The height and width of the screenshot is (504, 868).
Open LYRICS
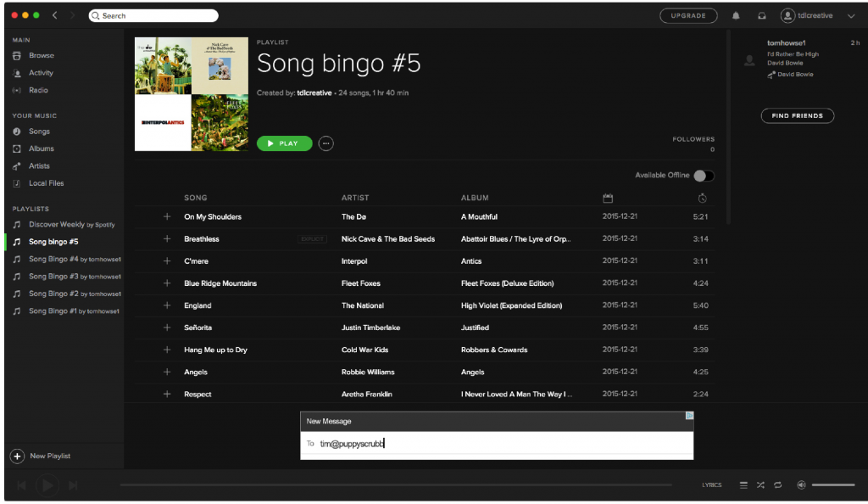(712, 484)
